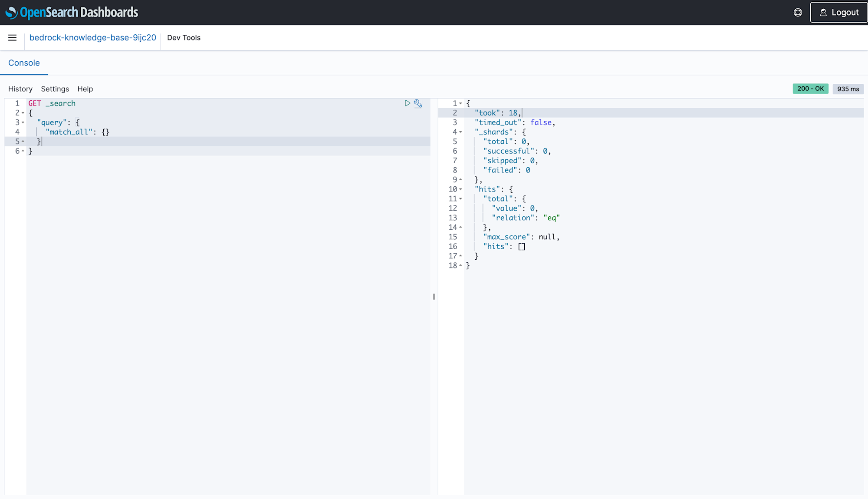Open the History menu

pos(20,89)
